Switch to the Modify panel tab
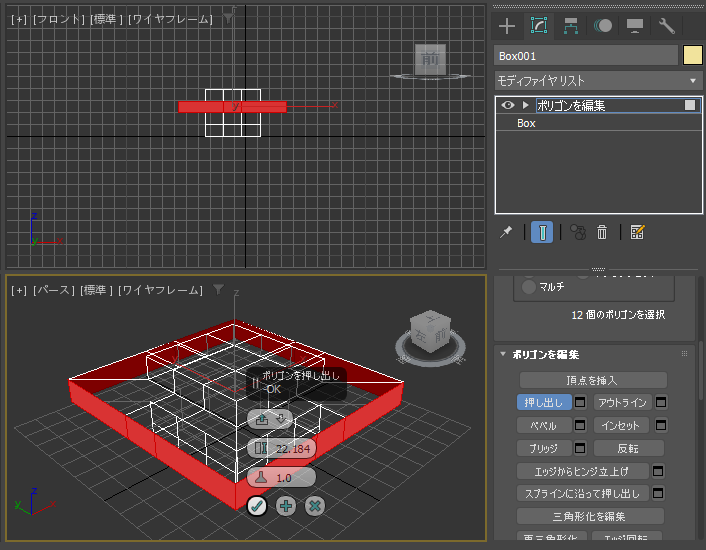Image resolution: width=706 pixels, height=550 pixels. click(x=539, y=26)
